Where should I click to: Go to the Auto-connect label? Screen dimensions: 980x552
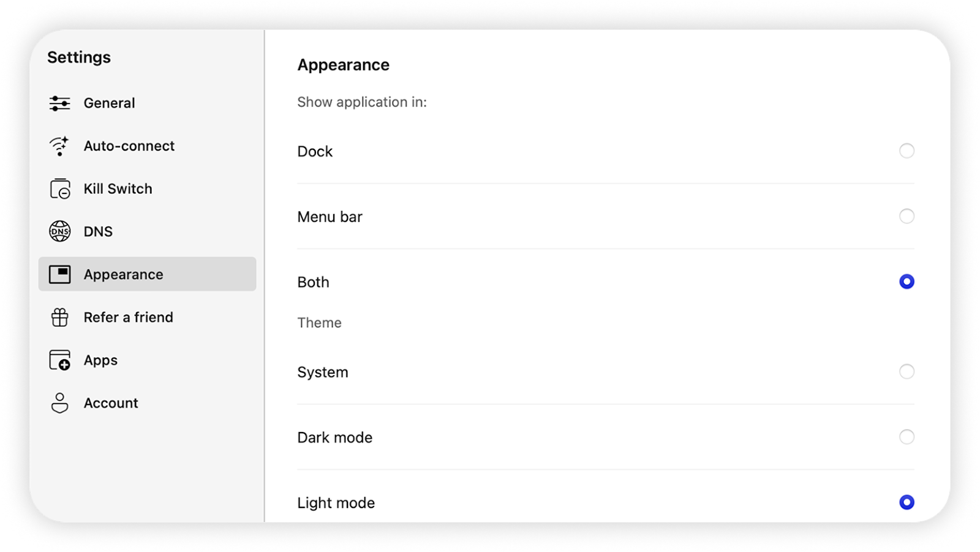point(129,146)
